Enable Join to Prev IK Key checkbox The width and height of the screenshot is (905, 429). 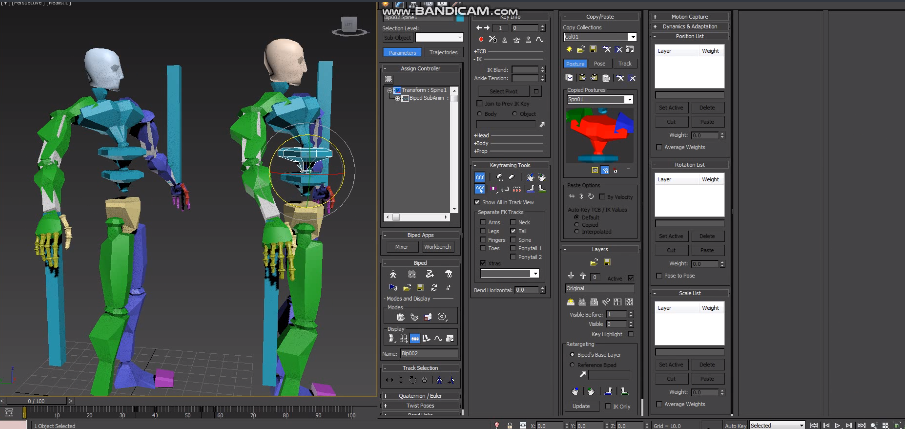coord(479,103)
